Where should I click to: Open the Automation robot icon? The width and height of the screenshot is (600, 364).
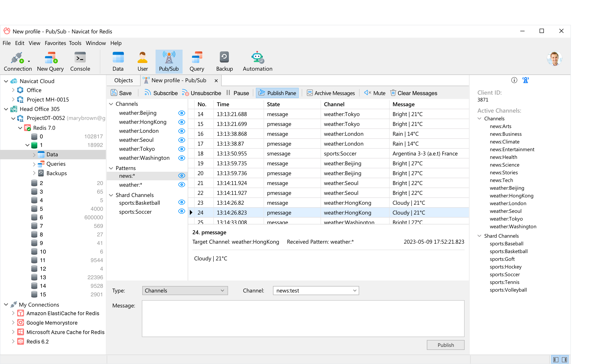click(x=257, y=61)
